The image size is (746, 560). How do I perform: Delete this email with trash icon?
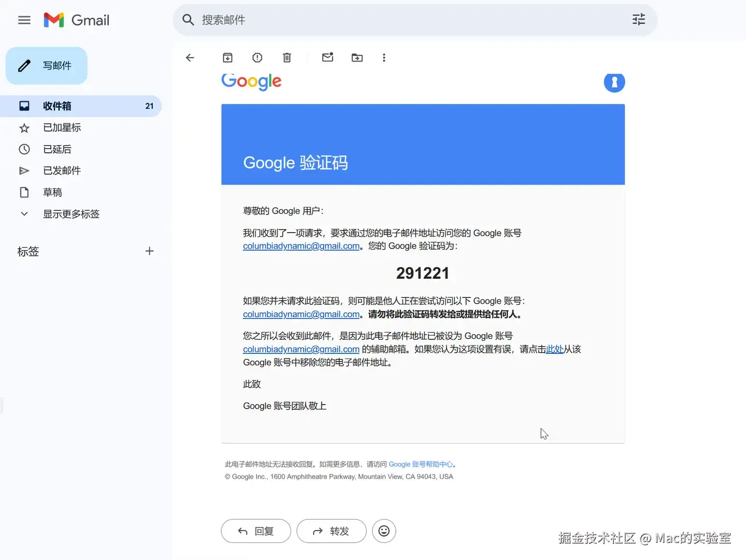[x=287, y=58]
